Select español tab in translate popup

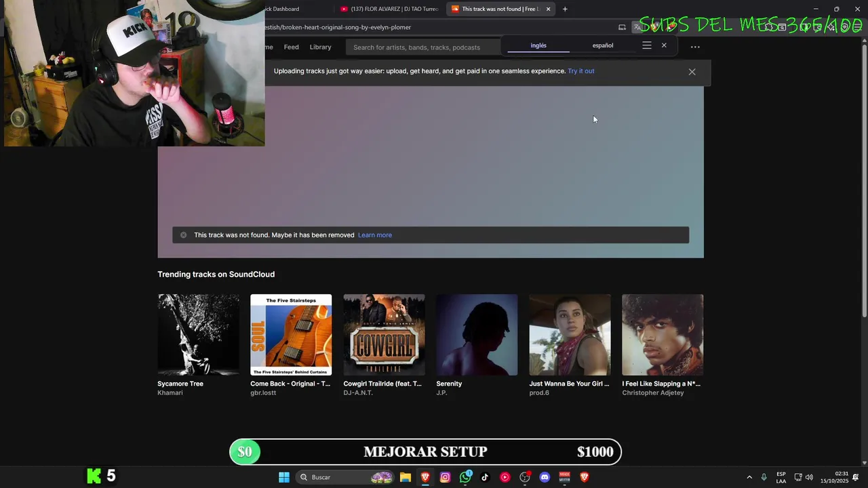(603, 45)
